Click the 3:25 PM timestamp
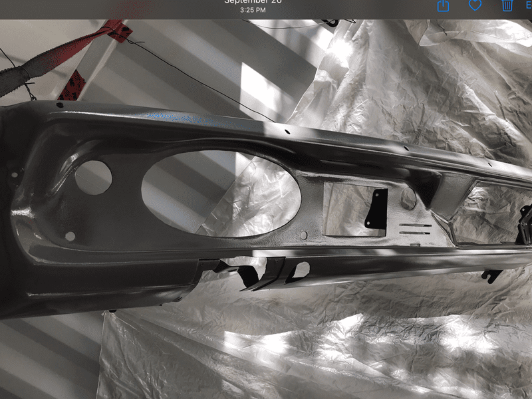This screenshot has width=532, height=399. point(252,11)
